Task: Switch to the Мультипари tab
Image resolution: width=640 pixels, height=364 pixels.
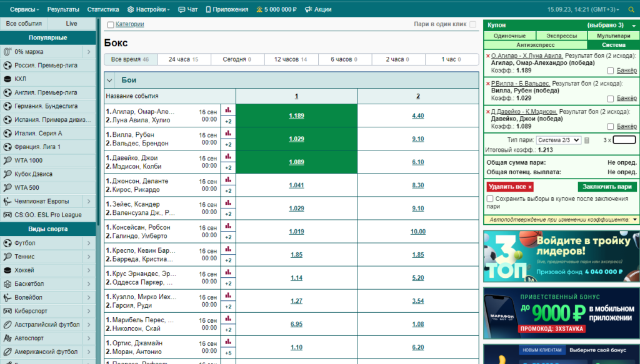Action: tap(614, 36)
